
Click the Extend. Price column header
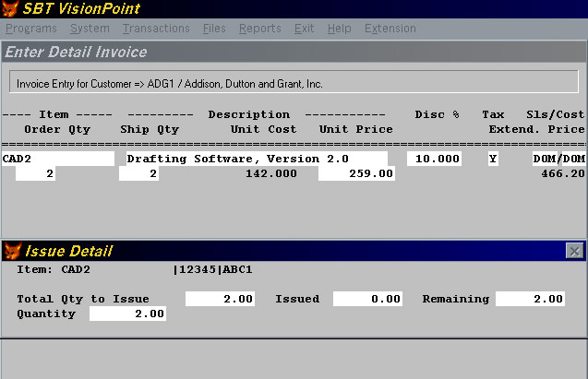pos(536,129)
